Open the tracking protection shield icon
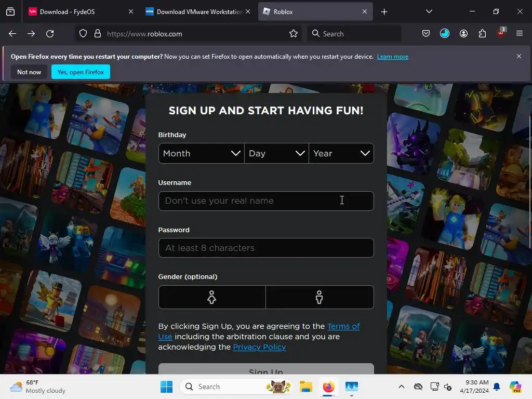The image size is (532, 399). 83,34
